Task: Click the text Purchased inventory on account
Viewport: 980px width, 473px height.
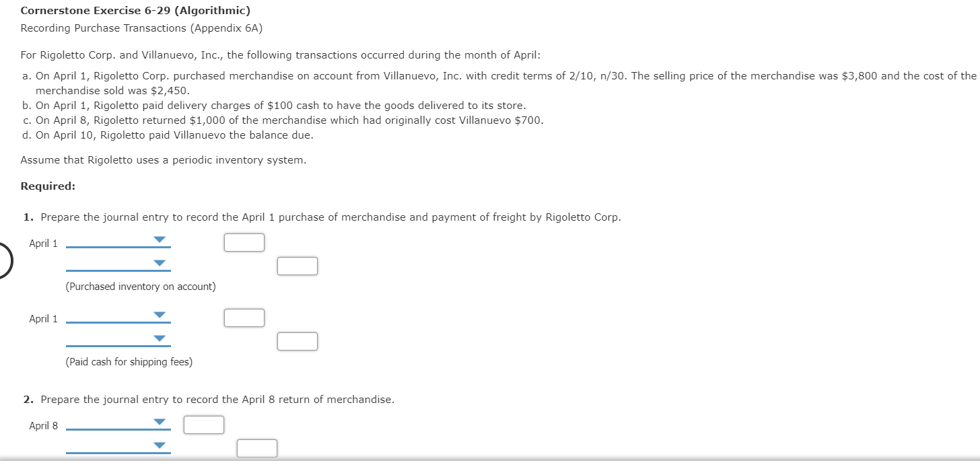Action: pos(140,286)
